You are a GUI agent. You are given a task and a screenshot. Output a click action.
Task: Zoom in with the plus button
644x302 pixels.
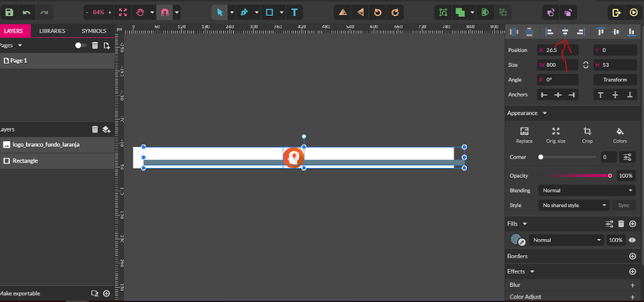click(109, 13)
